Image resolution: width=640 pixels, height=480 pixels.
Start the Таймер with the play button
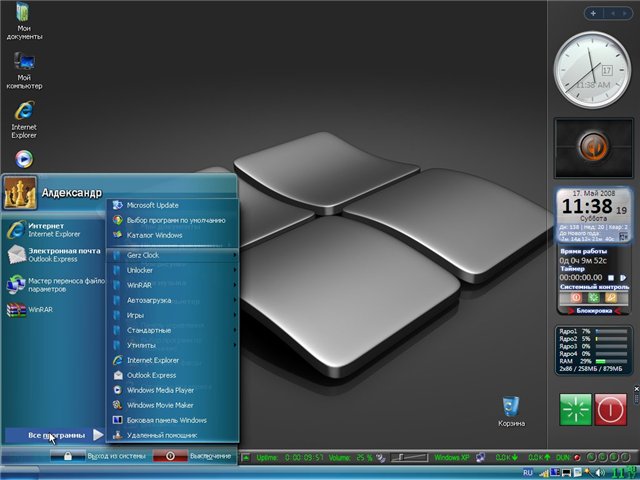tap(623, 278)
